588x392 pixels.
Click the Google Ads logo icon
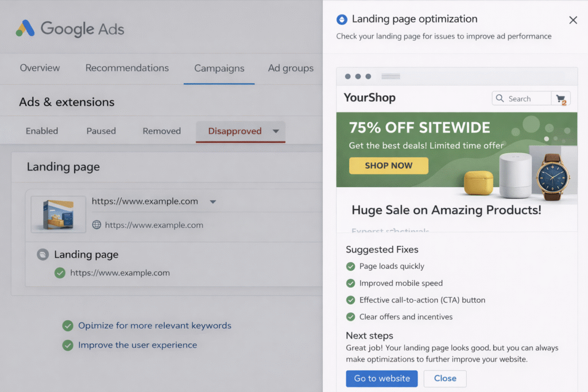point(25,28)
